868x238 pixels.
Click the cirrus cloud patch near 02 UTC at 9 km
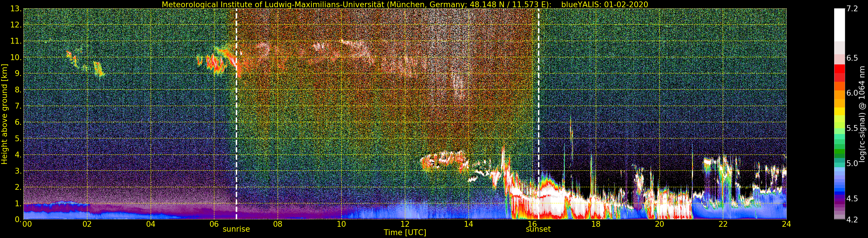[x=99, y=69]
